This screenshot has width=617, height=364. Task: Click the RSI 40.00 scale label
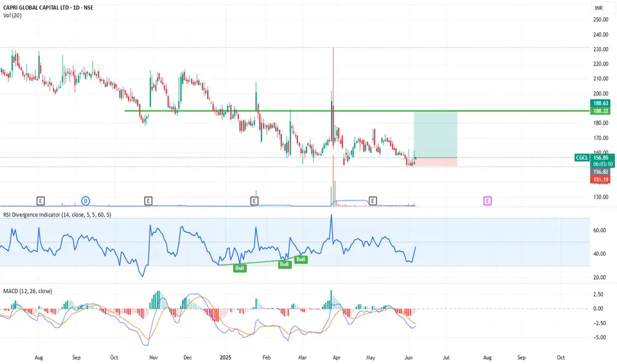click(x=599, y=254)
